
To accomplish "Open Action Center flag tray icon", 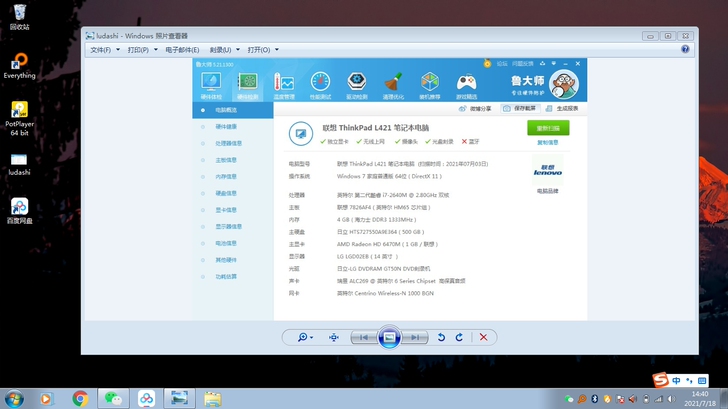I will click(620, 399).
